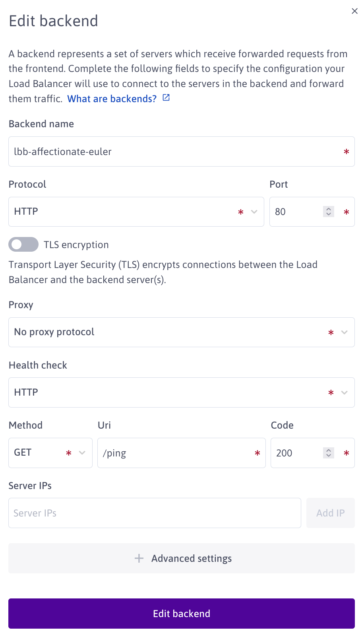Click the Health check chevron icon
Image resolution: width=364 pixels, height=637 pixels.
click(x=345, y=392)
